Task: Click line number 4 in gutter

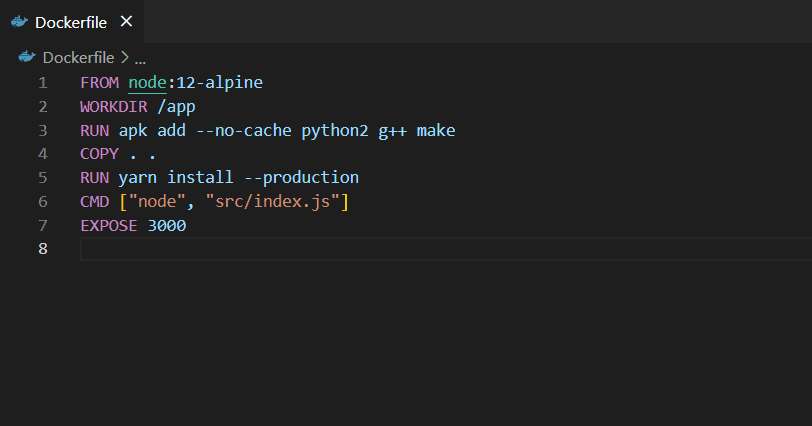Action: (42, 154)
